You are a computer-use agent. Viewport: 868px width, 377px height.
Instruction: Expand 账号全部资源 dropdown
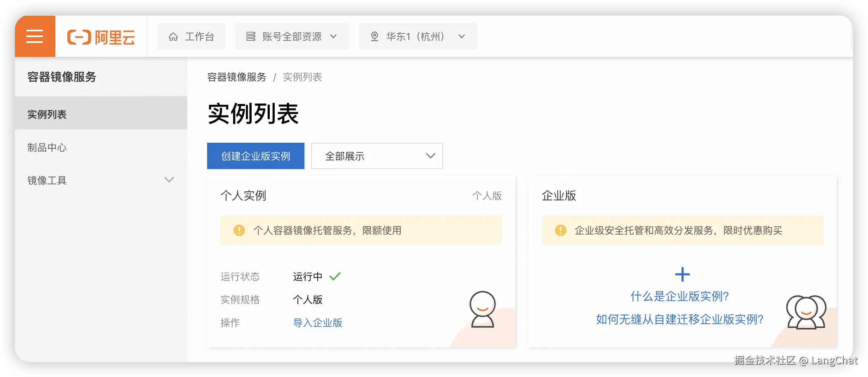(x=292, y=36)
